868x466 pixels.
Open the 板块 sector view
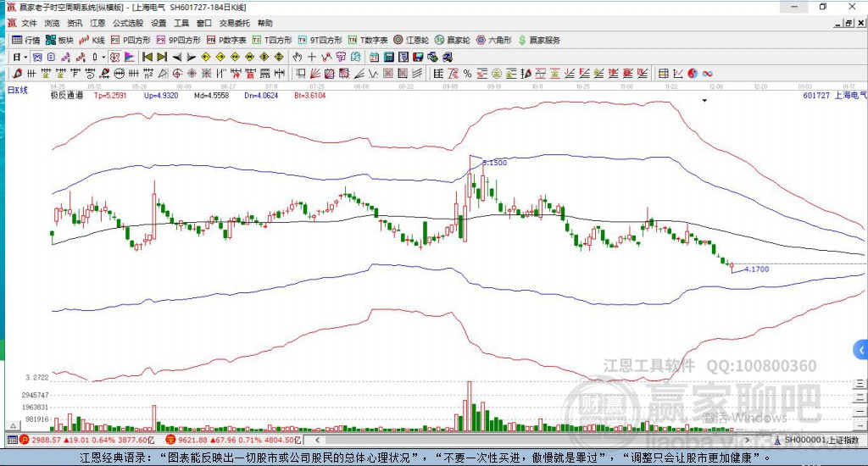59,40
